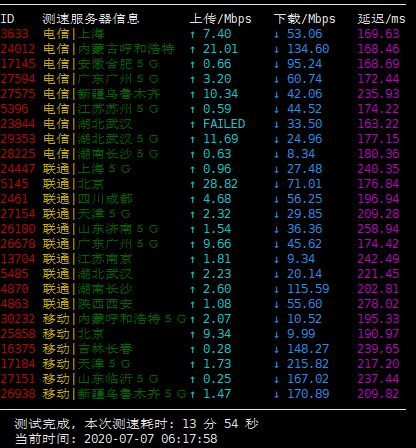Image resolution: width=416 pixels, height=448 pixels.
Task: Select server ID 24012
Action: (18, 49)
